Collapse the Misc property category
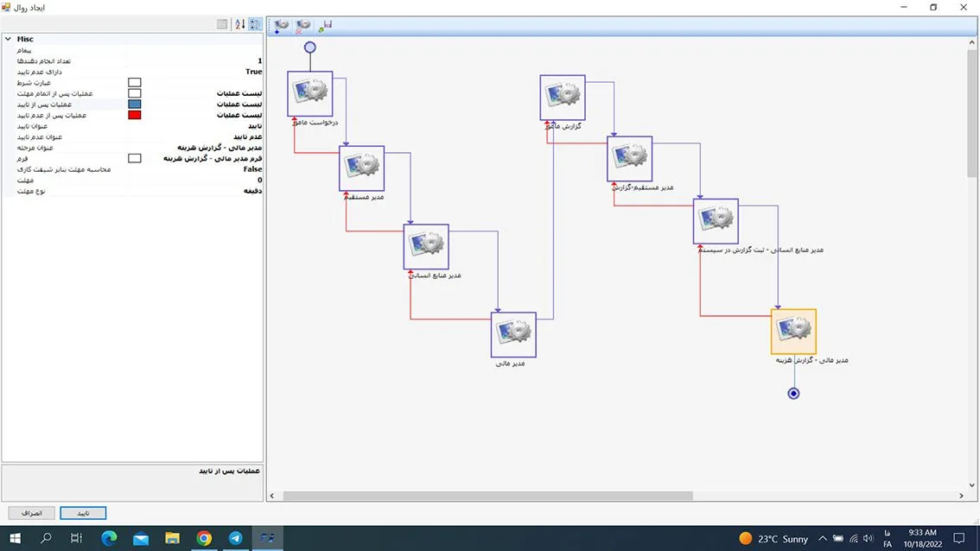 coord(8,39)
